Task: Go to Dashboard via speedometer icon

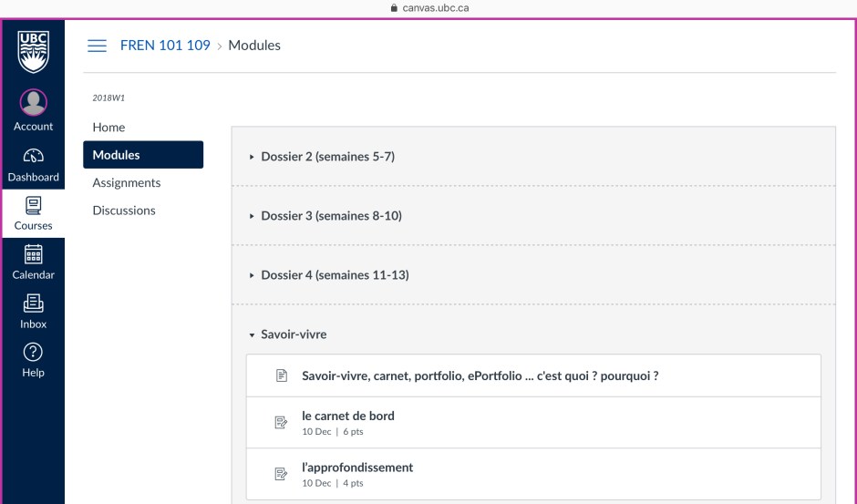Action: [33, 155]
